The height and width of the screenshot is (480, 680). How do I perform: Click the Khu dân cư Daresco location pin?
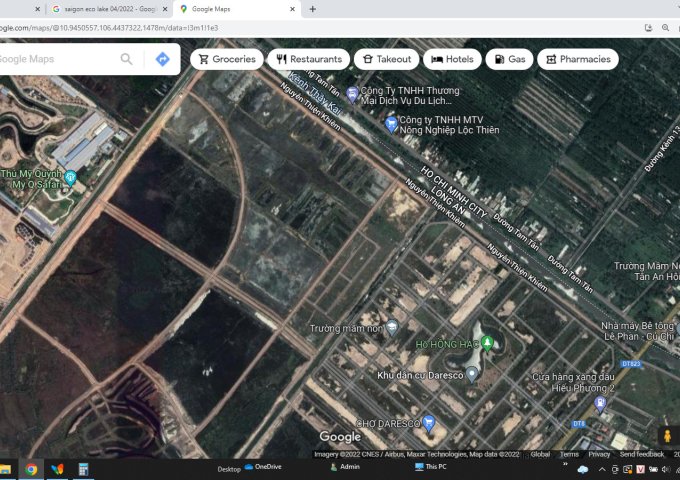pyautogui.click(x=472, y=374)
